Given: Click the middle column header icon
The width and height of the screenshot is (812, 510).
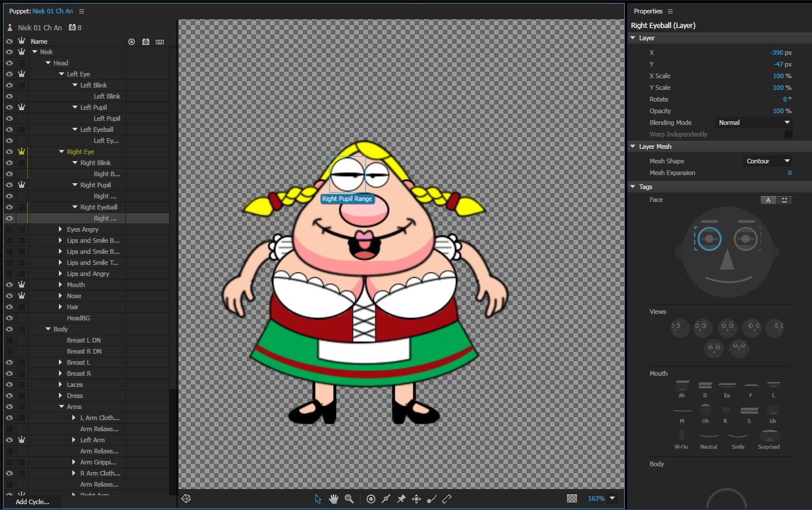Looking at the screenshot, I should (x=145, y=41).
